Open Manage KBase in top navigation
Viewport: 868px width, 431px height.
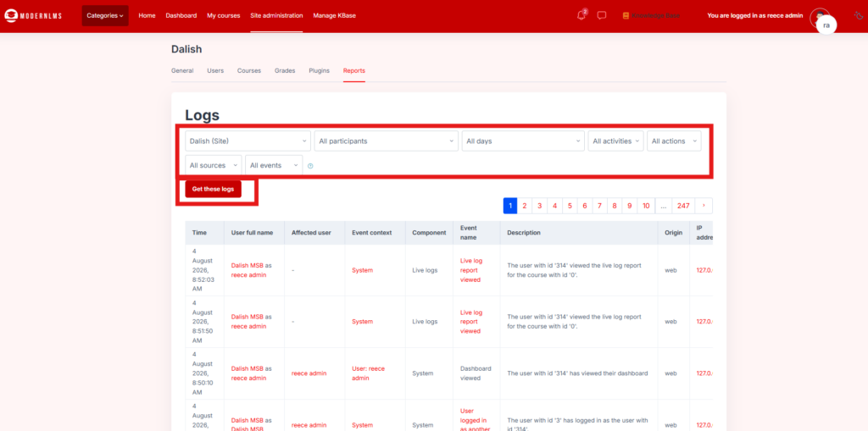click(x=334, y=15)
